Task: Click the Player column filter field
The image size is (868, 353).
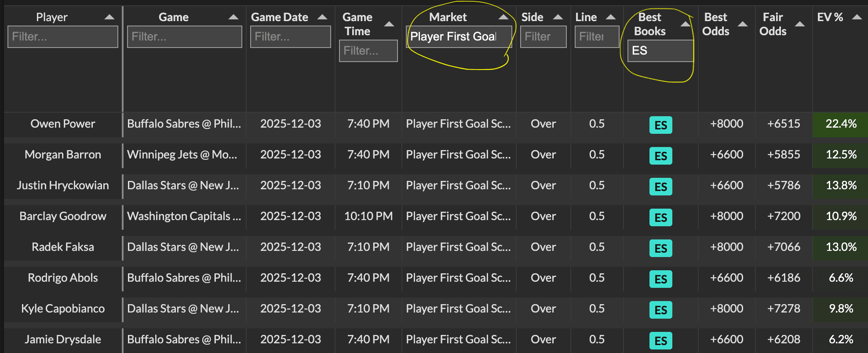Action: pyautogui.click(x=62, y=37)
